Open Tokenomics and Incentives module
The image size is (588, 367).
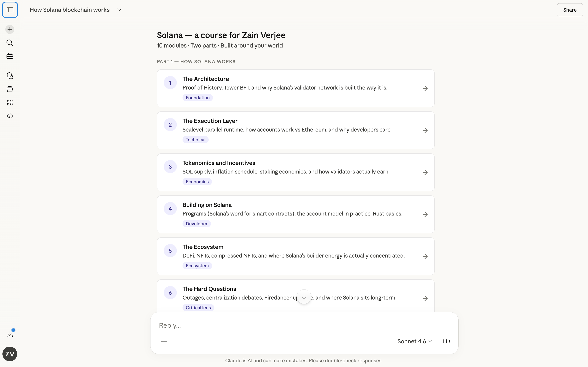296,172
